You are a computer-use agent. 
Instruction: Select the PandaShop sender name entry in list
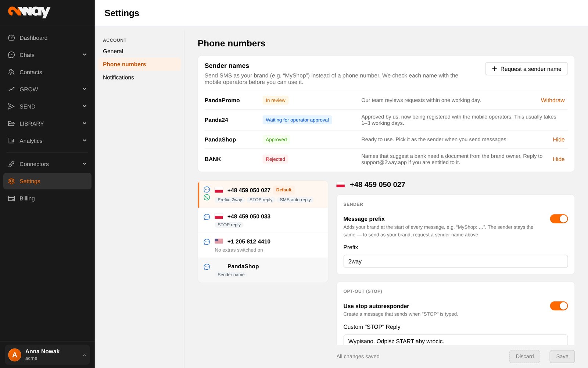click(263, 270)
